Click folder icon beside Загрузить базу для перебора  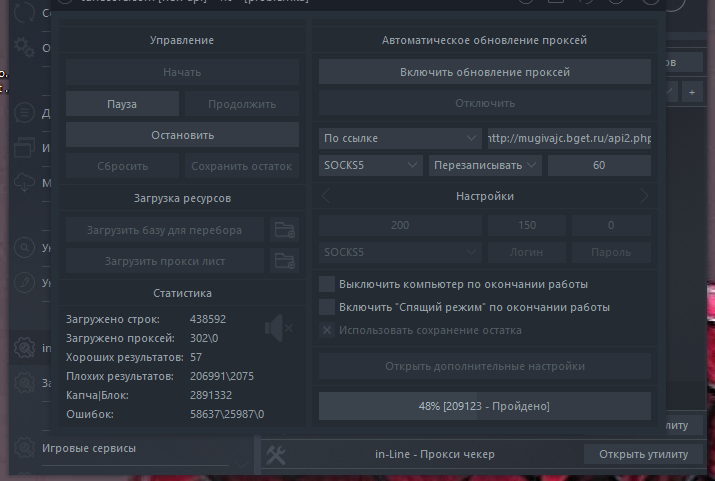(285, 230)
